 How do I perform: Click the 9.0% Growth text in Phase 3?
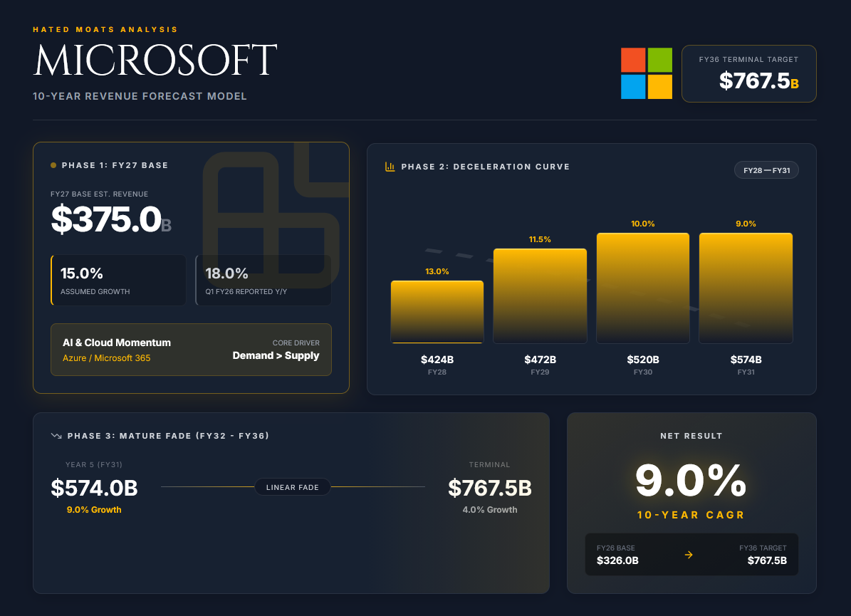pos(94,510)
